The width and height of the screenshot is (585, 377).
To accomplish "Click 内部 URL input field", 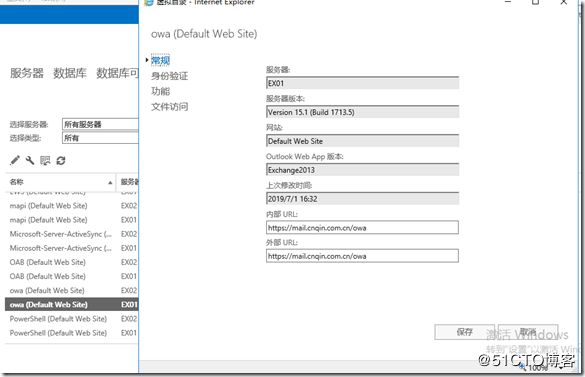I will click(x=362, y=228).
